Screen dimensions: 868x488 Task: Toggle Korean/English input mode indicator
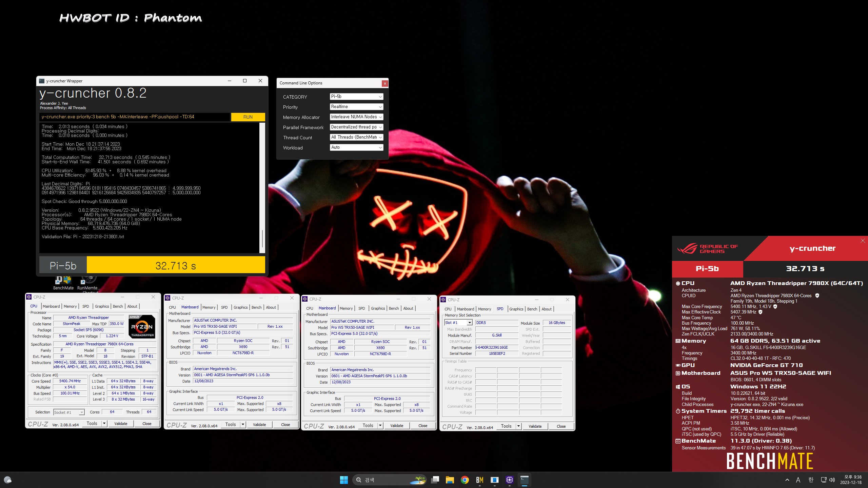pyautogui.click(x=811, y=480)
